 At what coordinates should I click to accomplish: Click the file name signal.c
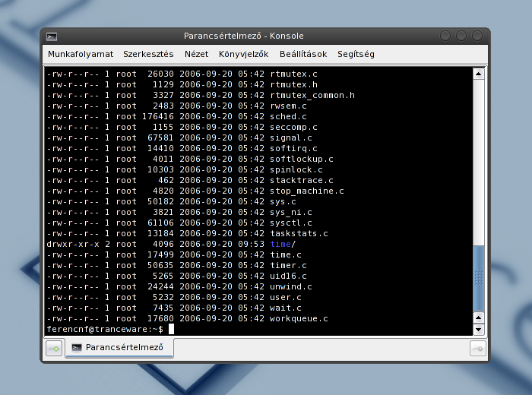point(291,137)
